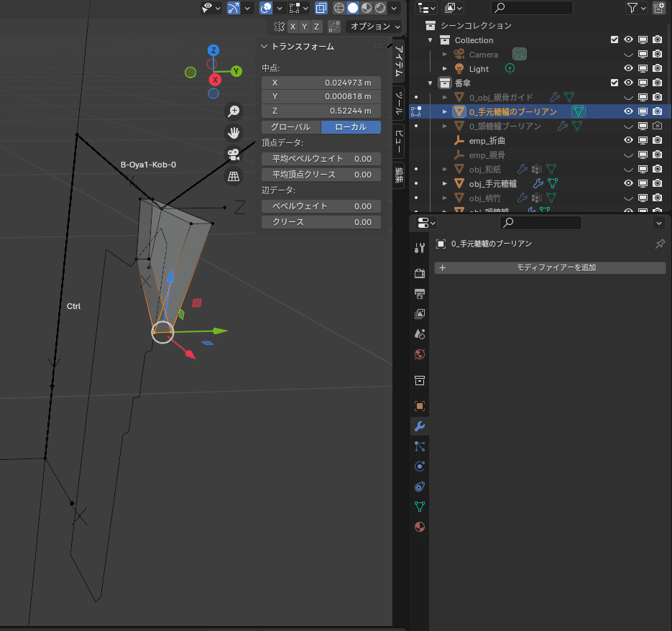The height and width of the screenshot is (631, 672).
Task: Uncheck 番傘 collection checkbox
Action: tap(614, 83)
